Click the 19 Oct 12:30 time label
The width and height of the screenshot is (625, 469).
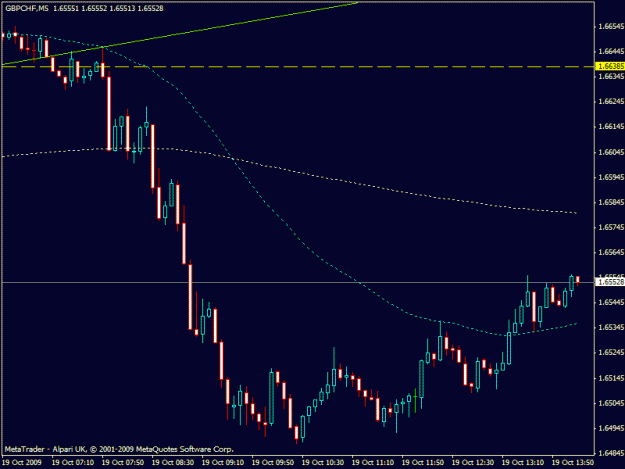click(x=473, y=462)
